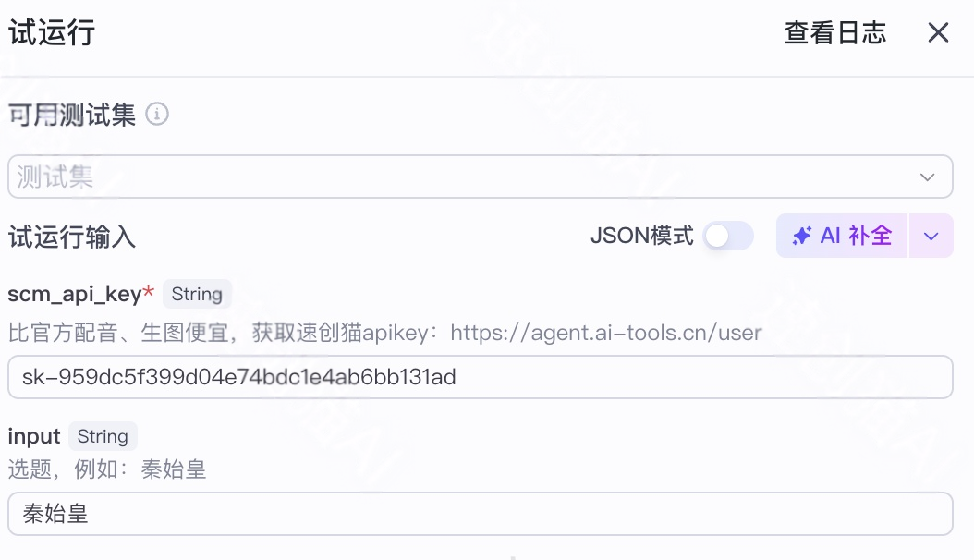Open the 测试集 selection dropdown
Image resolution: width=974 pixels, height=560 pixels.
click(x=462, y=177)
